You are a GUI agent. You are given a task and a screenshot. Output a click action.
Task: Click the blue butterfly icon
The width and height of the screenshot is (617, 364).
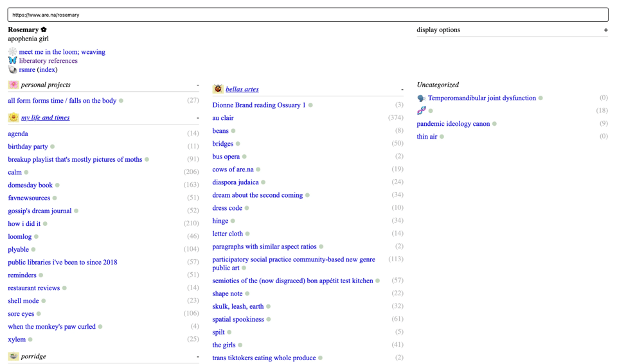(12, 61)
